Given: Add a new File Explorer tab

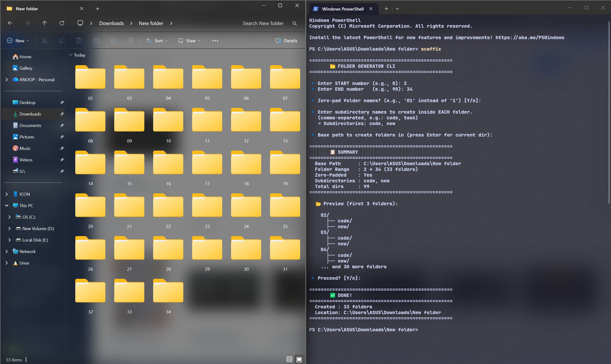Looking at the screenshot, I should pyautogui.click(x=97, y=9).
